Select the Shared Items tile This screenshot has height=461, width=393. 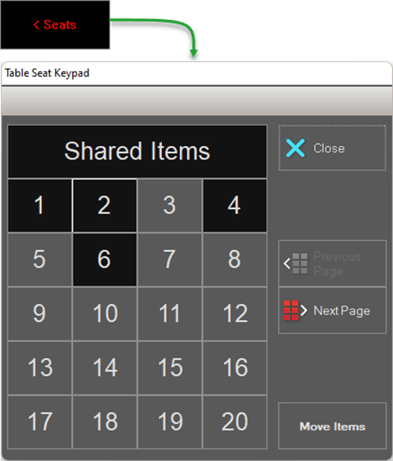click(137, 151)
